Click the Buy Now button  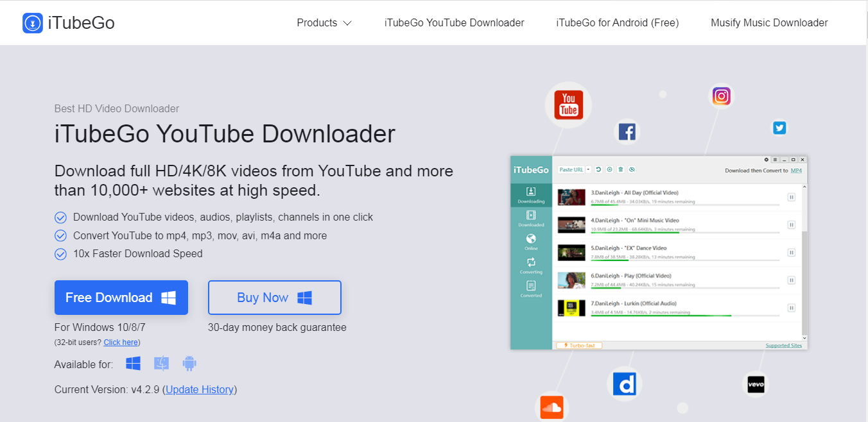[275, 298]
